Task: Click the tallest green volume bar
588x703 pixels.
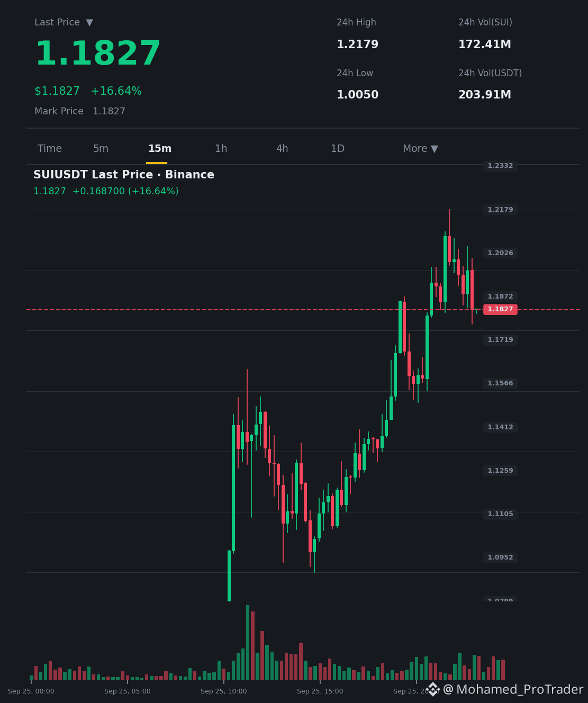Action: tap(248, 643)
